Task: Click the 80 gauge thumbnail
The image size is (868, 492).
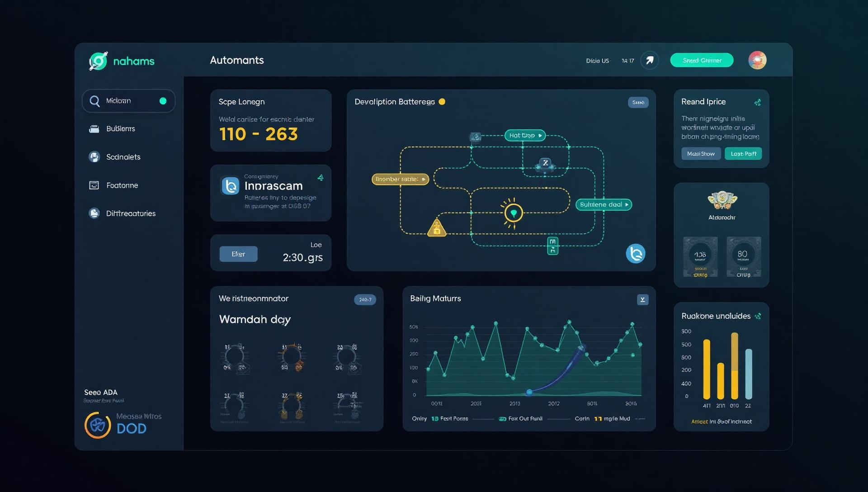Action: (744, 257)
